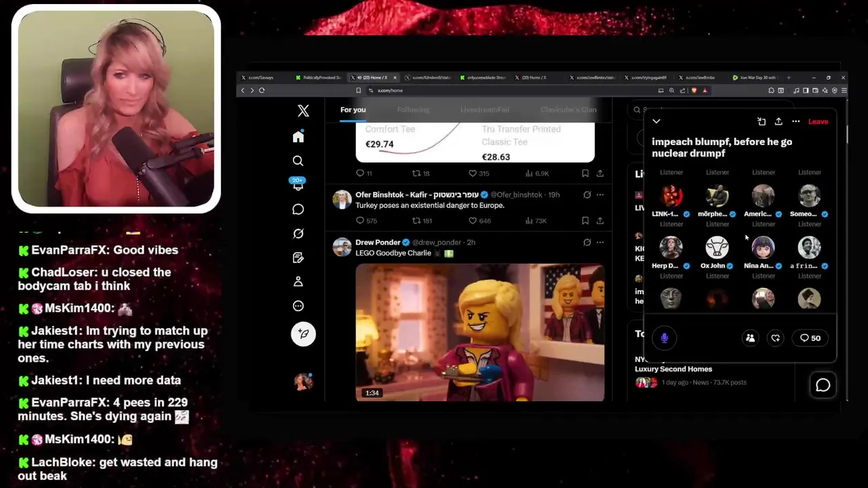This screenshot has width=868, height=488.
Task: Share the Space via upload icon
Action: (x=778, y=121)
